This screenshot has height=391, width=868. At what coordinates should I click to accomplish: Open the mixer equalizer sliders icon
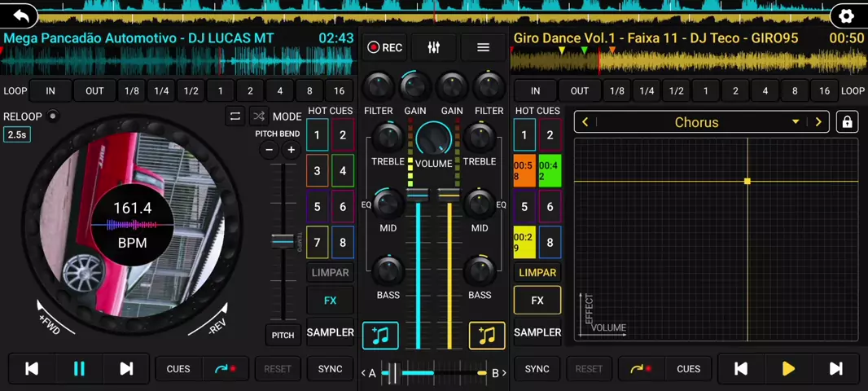[x=433, y=48]
